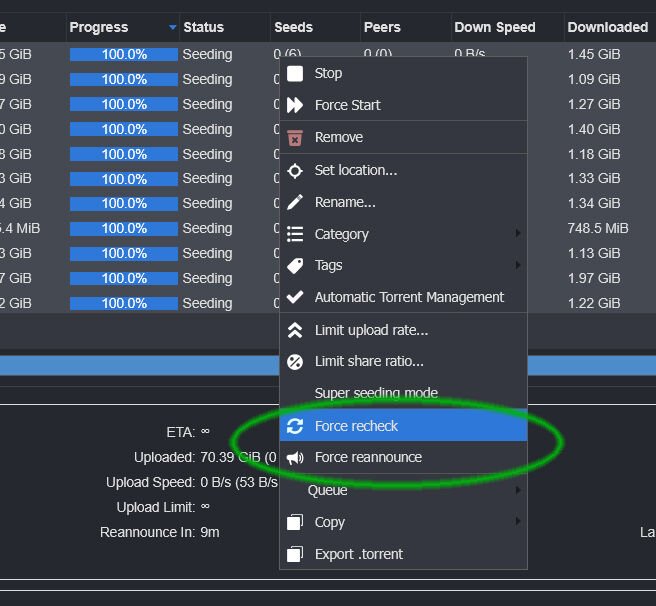Click the Force Start double-arrow icon
This screenshot has width=656, height=606.
(x=295, y=105)
